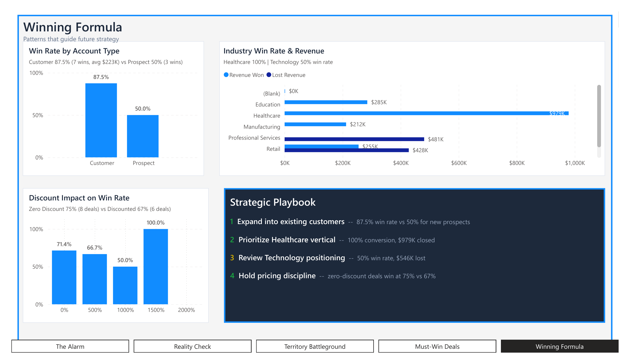Select the Manufacturing $212K bar
Image resolution: width=630 pixels, height=364 pixels.
coord(315,124)
